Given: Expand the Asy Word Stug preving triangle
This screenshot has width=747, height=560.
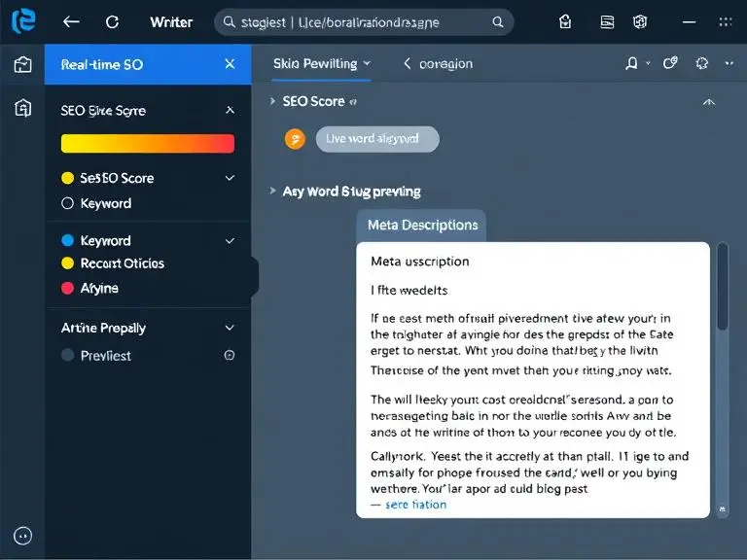Looking at the screenshot, I should click(272, 191).
